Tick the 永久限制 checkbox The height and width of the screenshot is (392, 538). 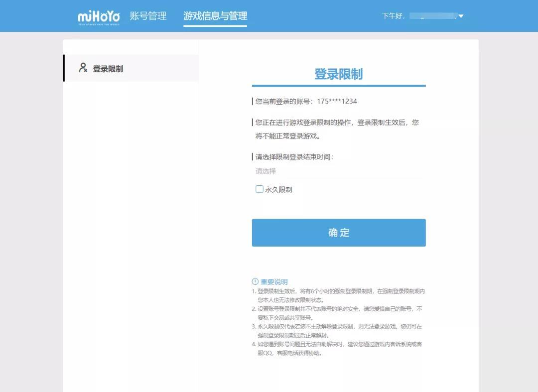tap(260, 189)
